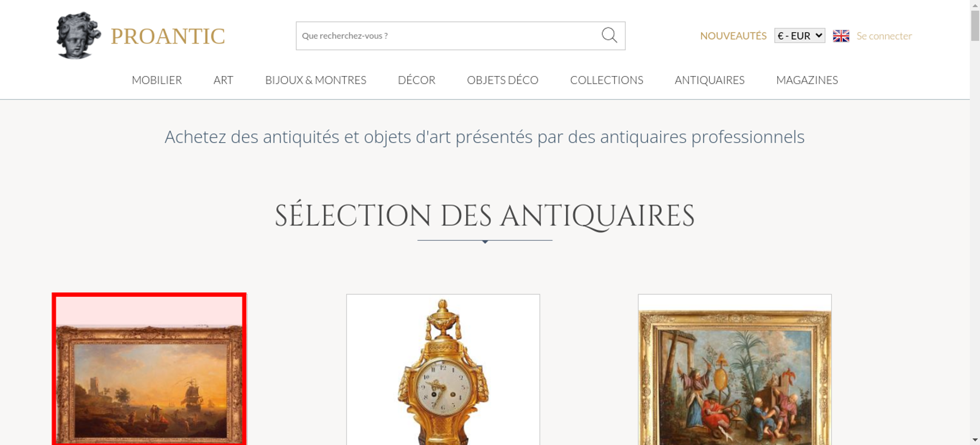Screen dimensions: 980x445
Task: Open the OBJETS DÉCO menu
Action: [503, 80]
